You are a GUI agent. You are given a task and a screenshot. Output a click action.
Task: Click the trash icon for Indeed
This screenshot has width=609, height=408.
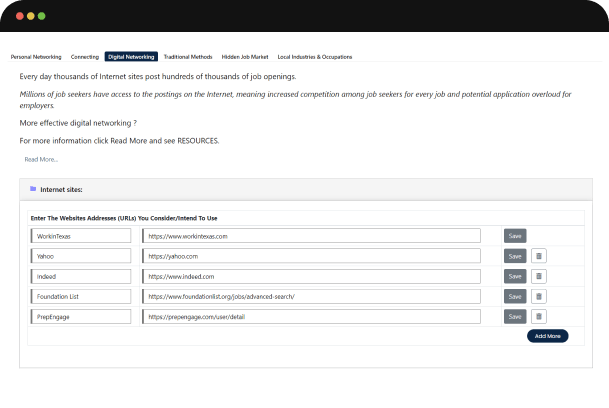click(x=538, y=276)
